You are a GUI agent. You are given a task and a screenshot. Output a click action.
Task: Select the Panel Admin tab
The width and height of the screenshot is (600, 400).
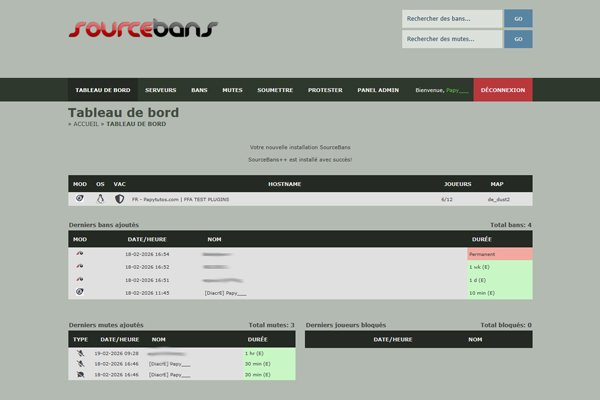[378, 90]
